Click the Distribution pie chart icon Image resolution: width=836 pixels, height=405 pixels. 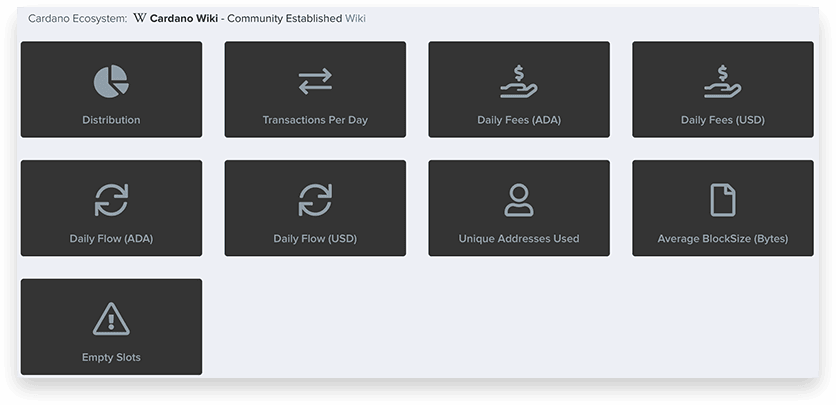point(111,82)
